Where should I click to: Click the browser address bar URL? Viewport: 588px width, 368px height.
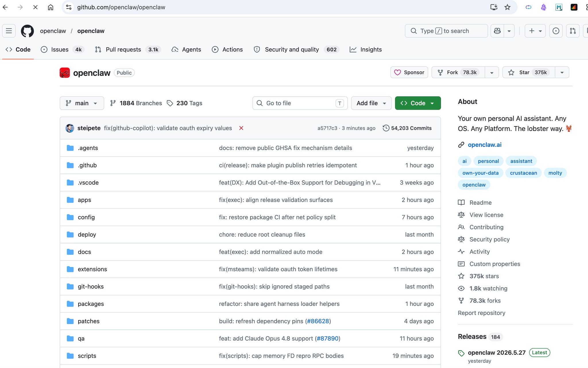(x=121, y=7)
